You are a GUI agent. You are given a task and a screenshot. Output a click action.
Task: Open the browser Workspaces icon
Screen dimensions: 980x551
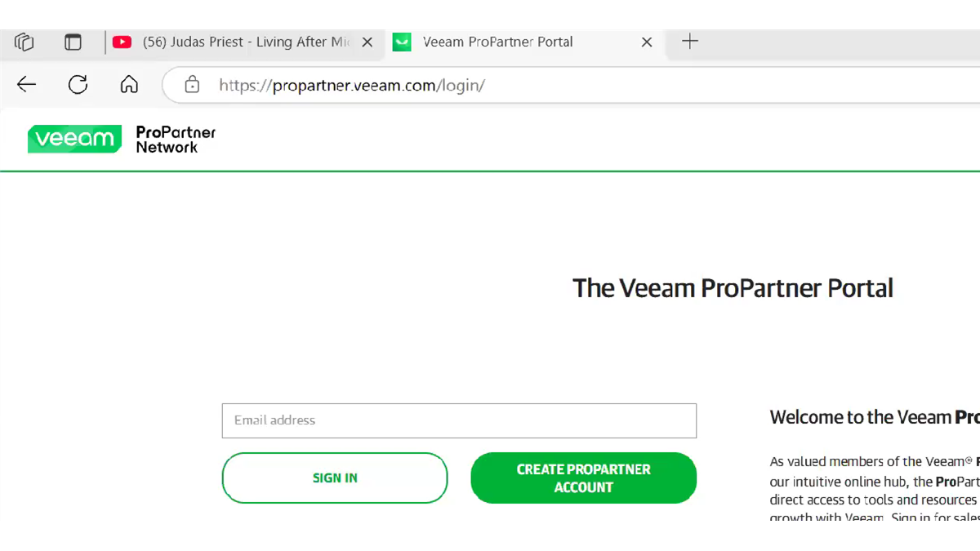coord(24,42)
